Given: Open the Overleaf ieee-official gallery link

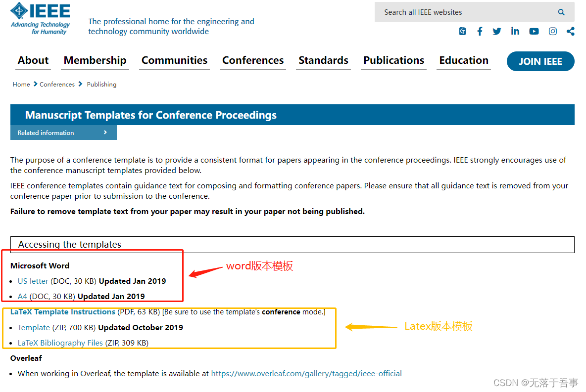Looking at the screenshot, I should click(x=306, y=373).
